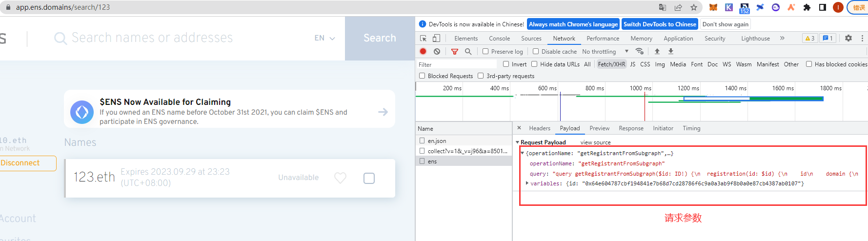Stop recording the network log
868x241 pixels.
tap(423, 51)
